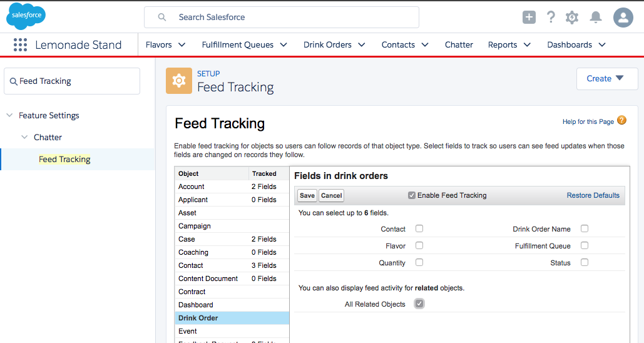Click the global actions plus icon

(x=529, y=18)
